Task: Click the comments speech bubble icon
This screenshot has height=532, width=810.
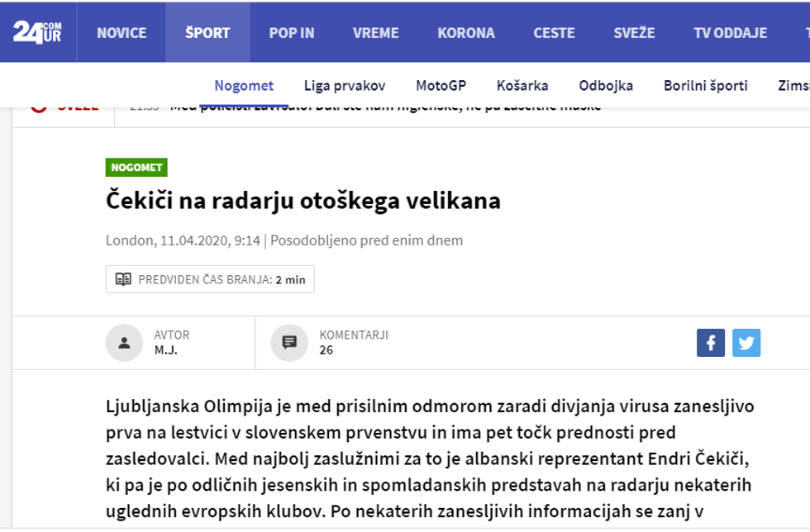Action: (288, 342)
